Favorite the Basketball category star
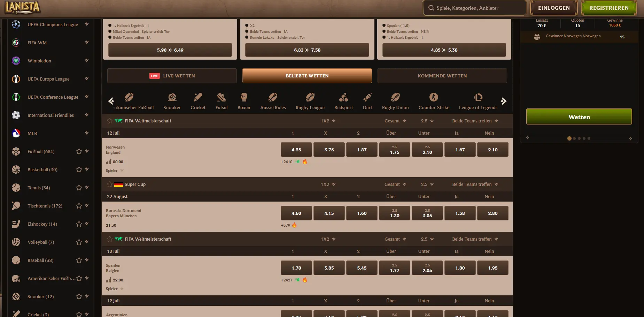This screenshot has height=317, width=644. (x=79, y=169)
